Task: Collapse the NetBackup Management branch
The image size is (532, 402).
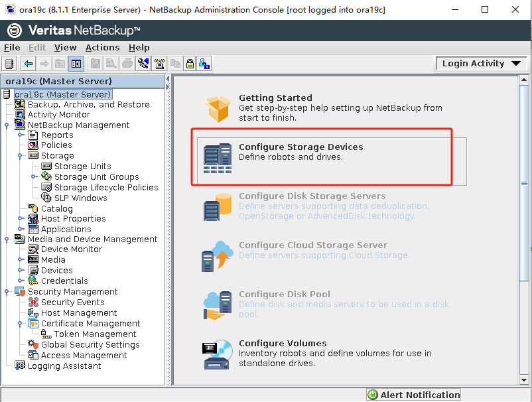Action: [6, 125]
